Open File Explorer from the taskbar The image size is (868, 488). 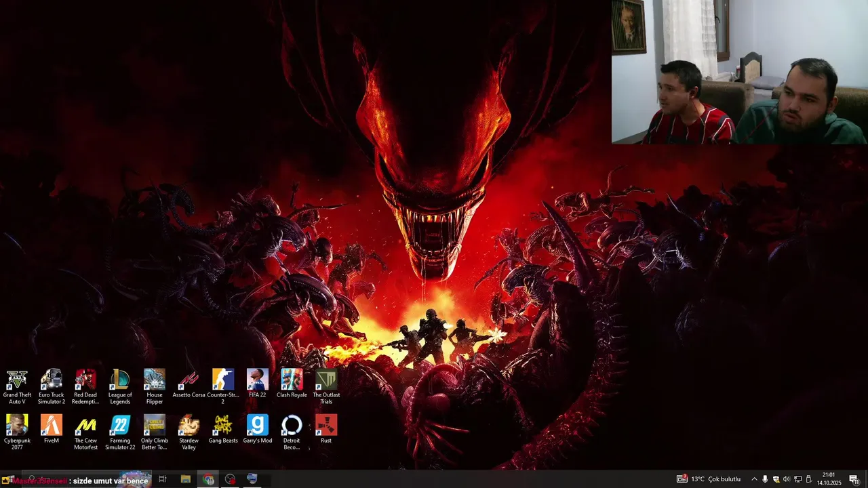(x=186, y=479)
